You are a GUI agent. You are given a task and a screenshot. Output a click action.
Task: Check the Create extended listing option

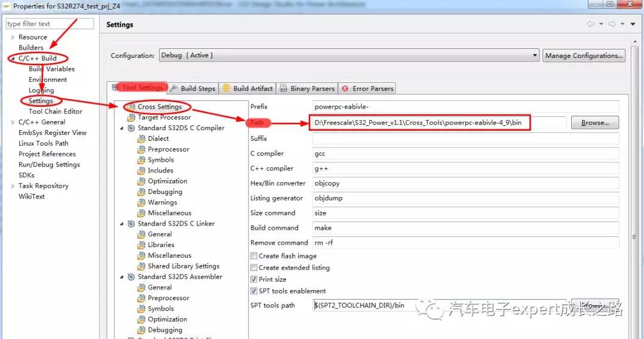tap(254, 268)
